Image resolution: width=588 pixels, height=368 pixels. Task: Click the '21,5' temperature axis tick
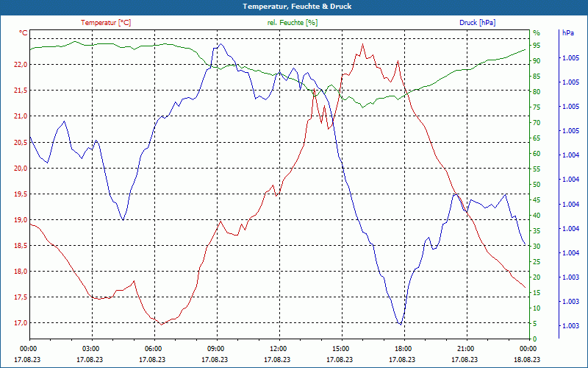21,91
